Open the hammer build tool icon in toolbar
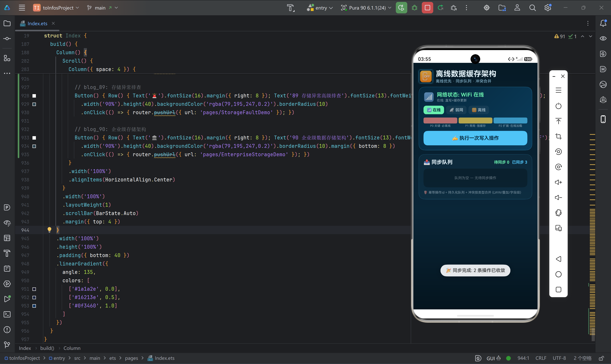 291,8
